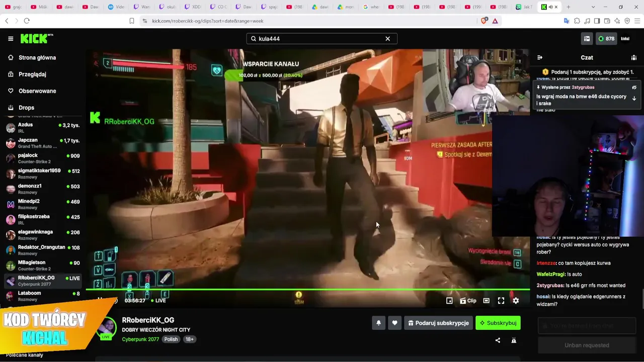Open the 878 Kick points balance
This screenshot has width=644, height=362.
pyautogui.click(x=606, y=39)
